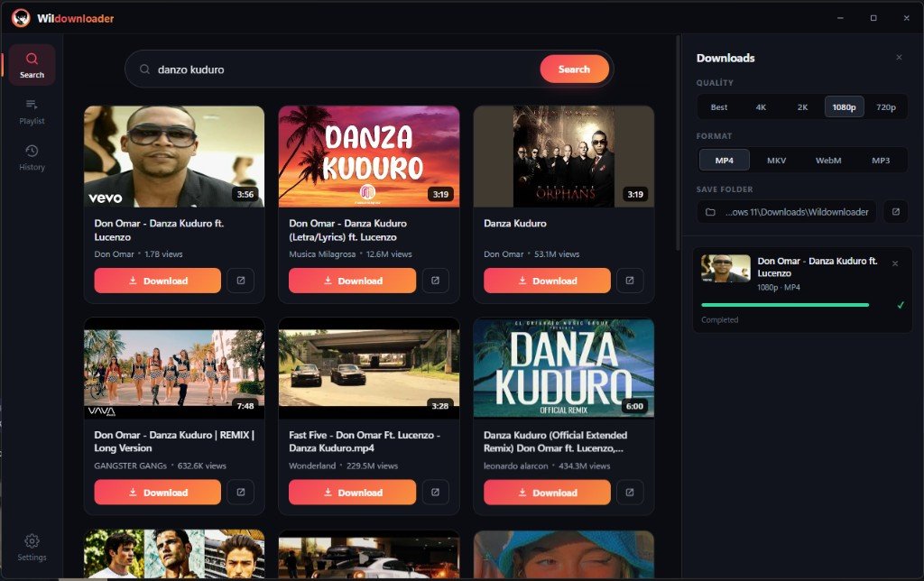Image resolution: width=924 pixels, height=581 pixels.
Task: Select 4K quality option
Action: 761,107
